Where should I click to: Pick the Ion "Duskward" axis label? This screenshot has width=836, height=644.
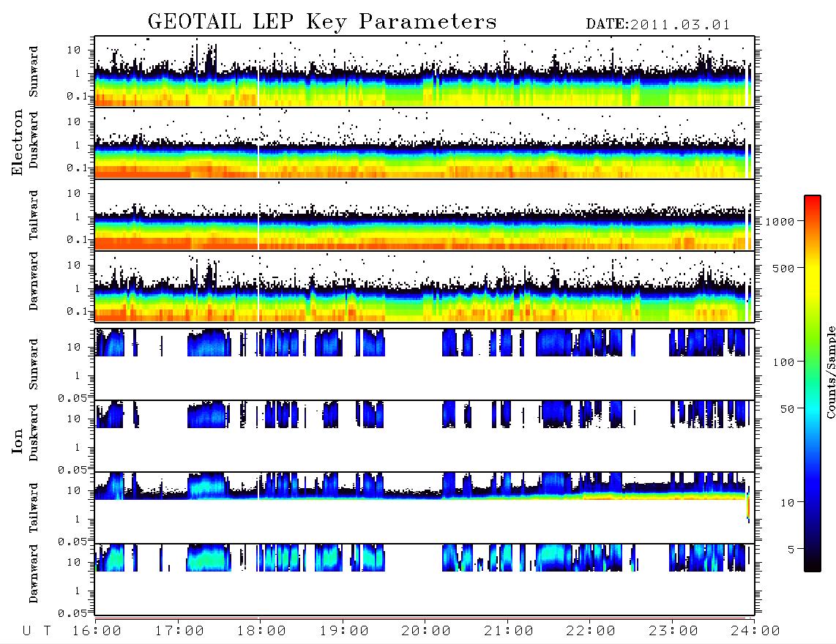(34, 433)
